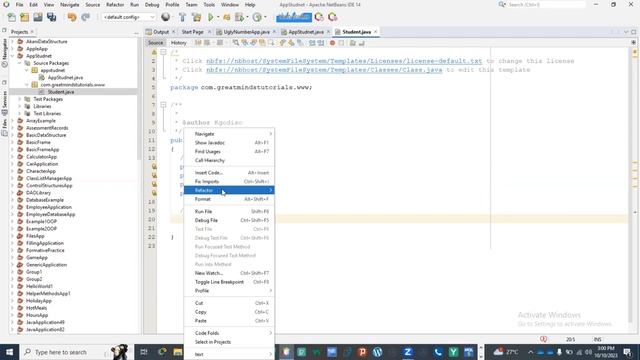Choose Select in Projects from context menu
The height and width of the screenshot is (360, 640).
(229, 342)
